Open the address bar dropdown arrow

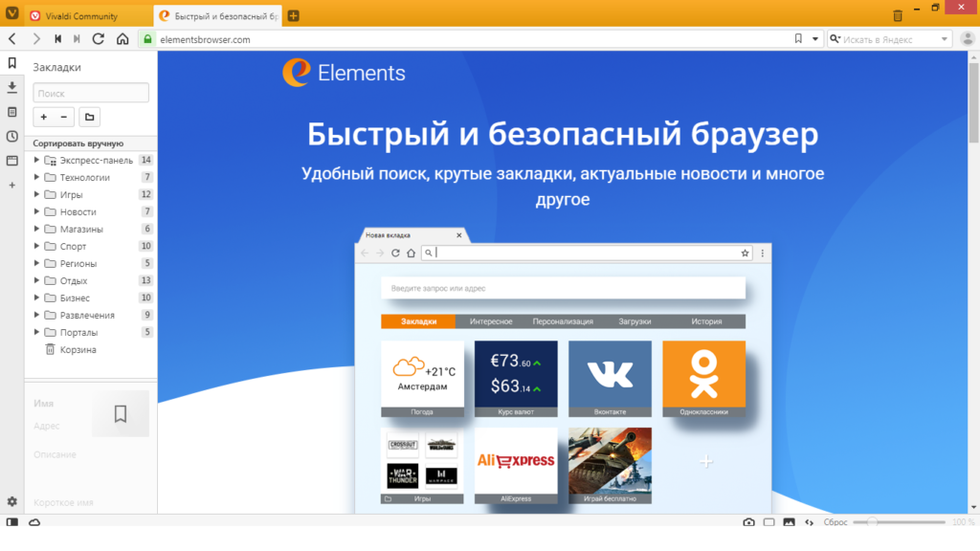(815, 38)
